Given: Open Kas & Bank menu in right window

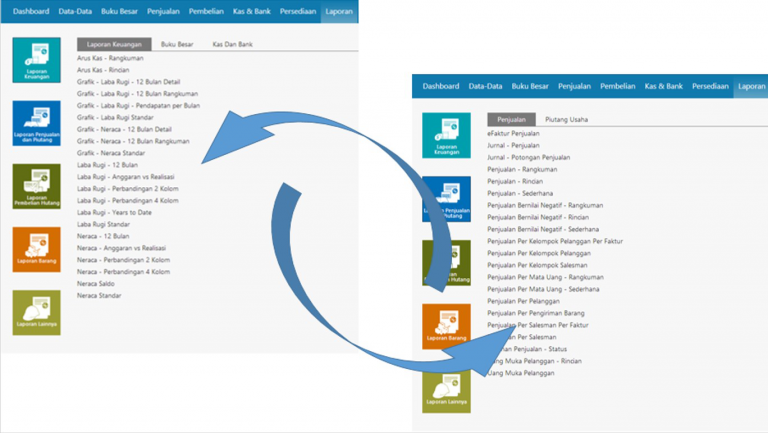Looking at the screenshot, I should tap(664, 87).
